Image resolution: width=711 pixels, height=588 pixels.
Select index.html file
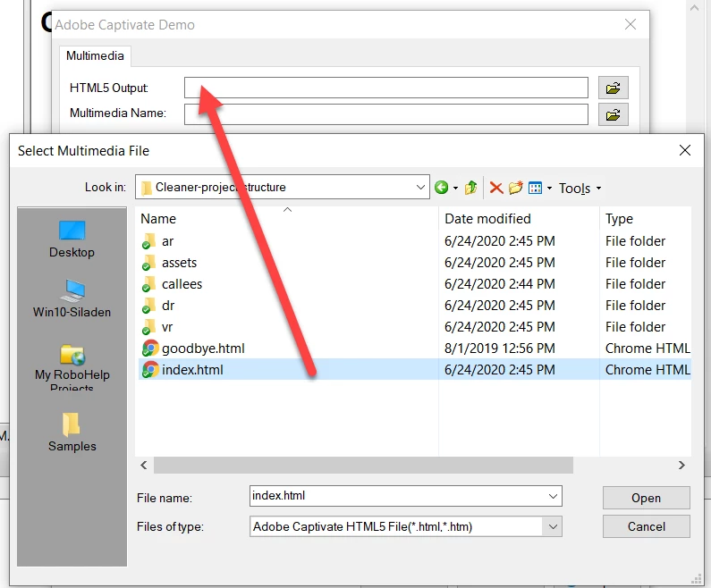click(192, 370)
